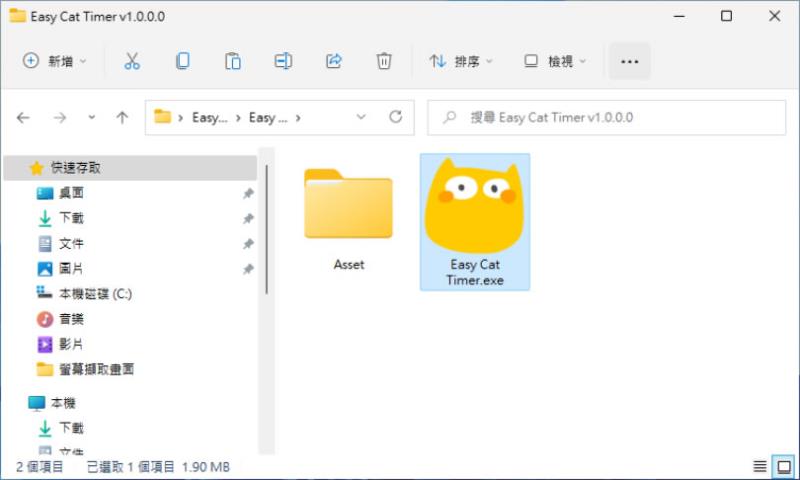Screen dimensions: 800x480
Task: Minimize the Easy Cat Timer window
Action: 679,16
